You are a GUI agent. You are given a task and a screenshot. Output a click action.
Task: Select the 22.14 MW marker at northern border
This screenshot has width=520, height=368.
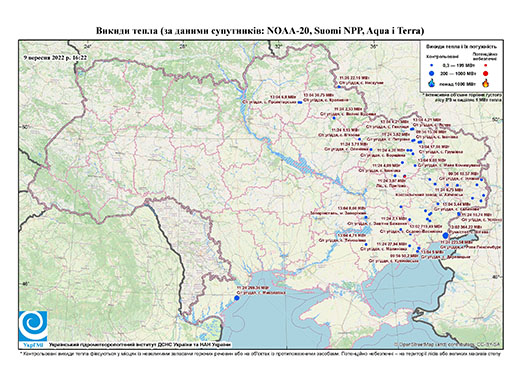(x=339, y=87)
